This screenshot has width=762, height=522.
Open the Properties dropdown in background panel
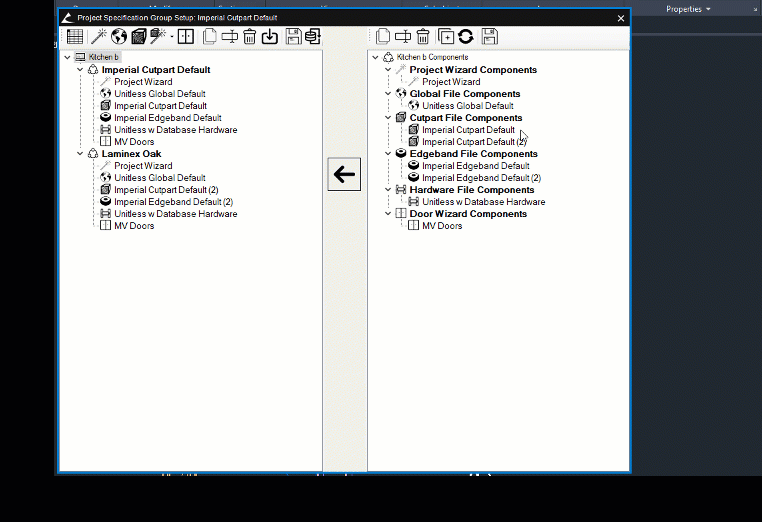(x=689, y=9)
